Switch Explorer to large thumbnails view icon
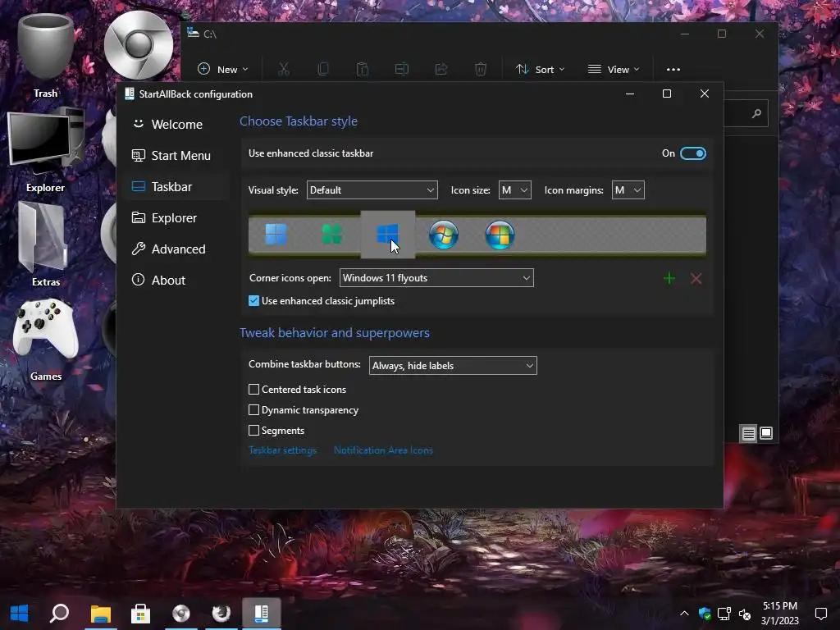 click(x=766, y=433)
